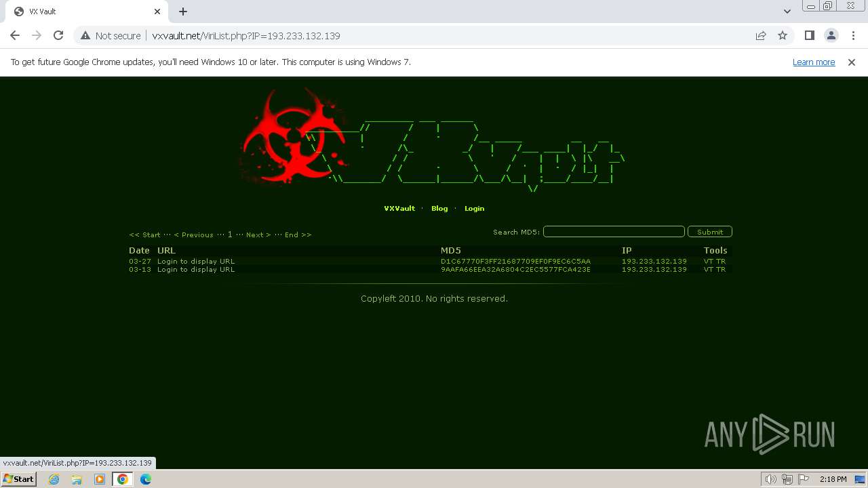The width and height of the screenshot is (868, 488).
Task: Click the address bar URL
Action: tap(246, 36)
